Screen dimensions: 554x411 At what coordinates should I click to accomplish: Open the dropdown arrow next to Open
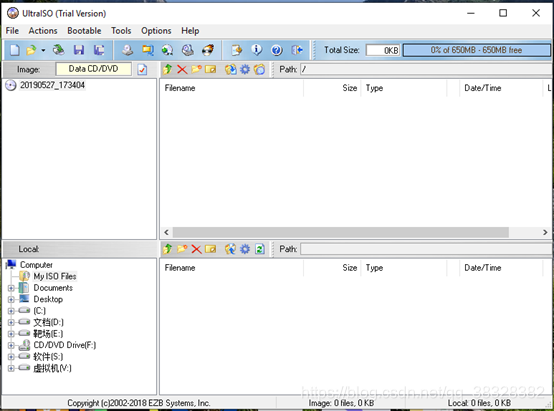43,50
